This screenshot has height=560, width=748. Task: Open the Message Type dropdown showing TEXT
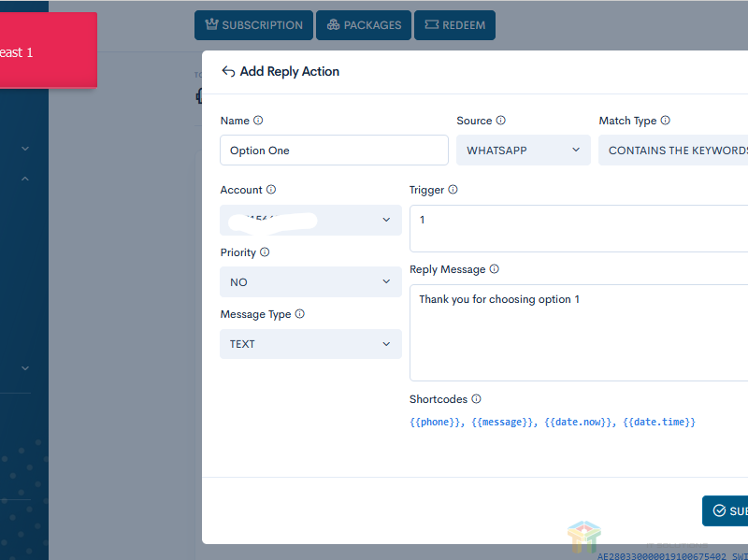(310, 344)
